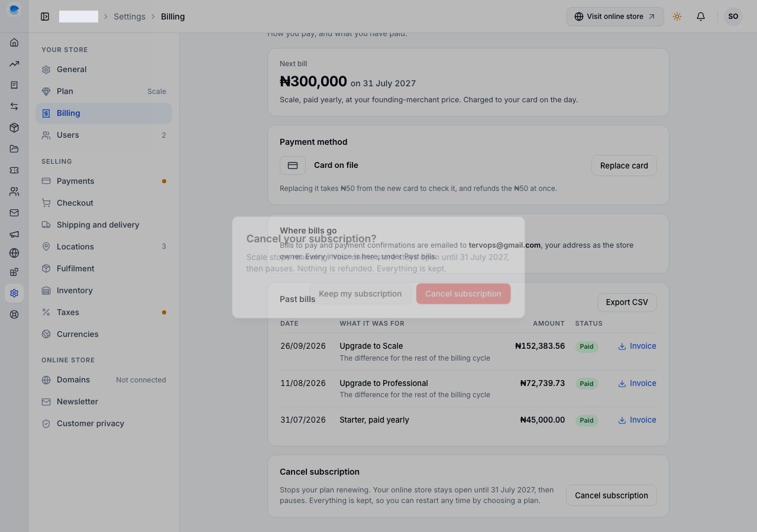
Task: Open the Customer privacy settings
Action: (103, 424)
